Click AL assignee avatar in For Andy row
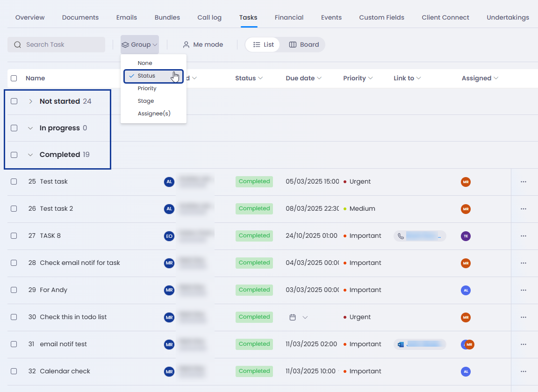This screenshot has width=538, height=392. [466, 290]
